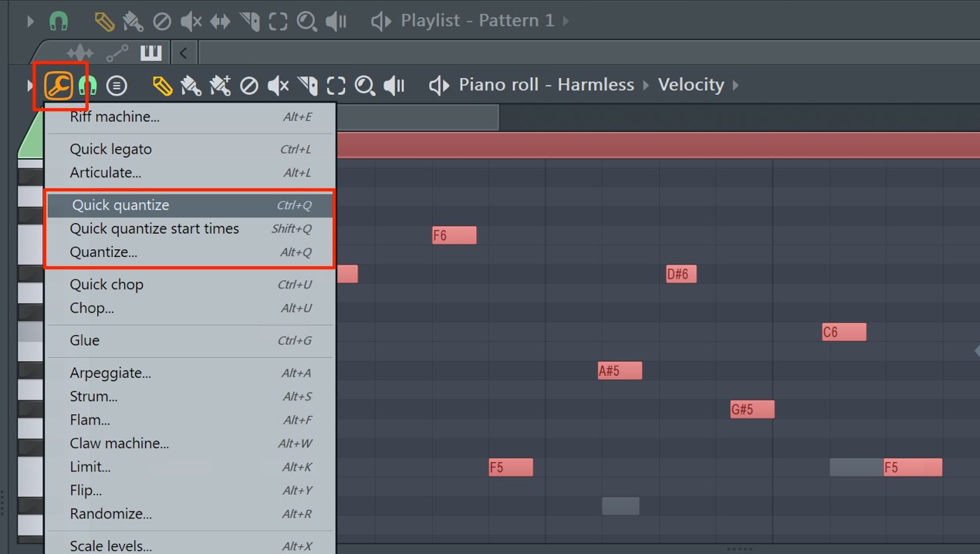
Task: Select the Piano roll Mute tool
Action: pyautogui.click(x=278, y=85)
